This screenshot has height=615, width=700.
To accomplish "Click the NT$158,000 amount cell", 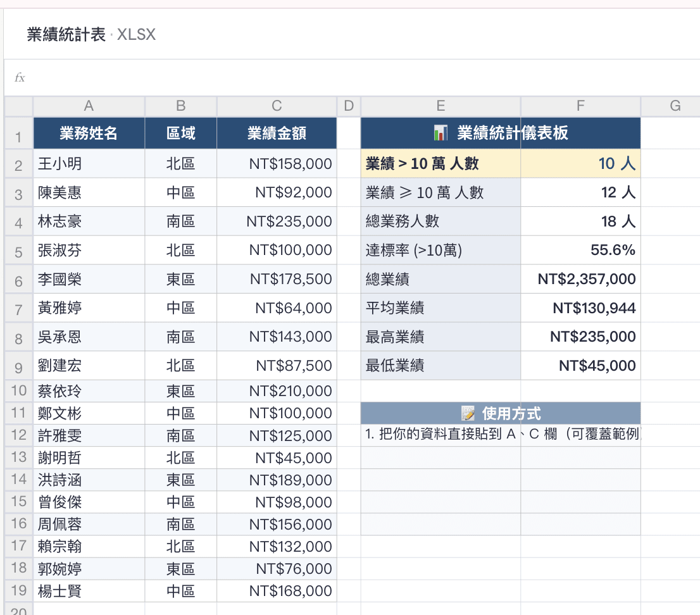I will click(277, 164).
